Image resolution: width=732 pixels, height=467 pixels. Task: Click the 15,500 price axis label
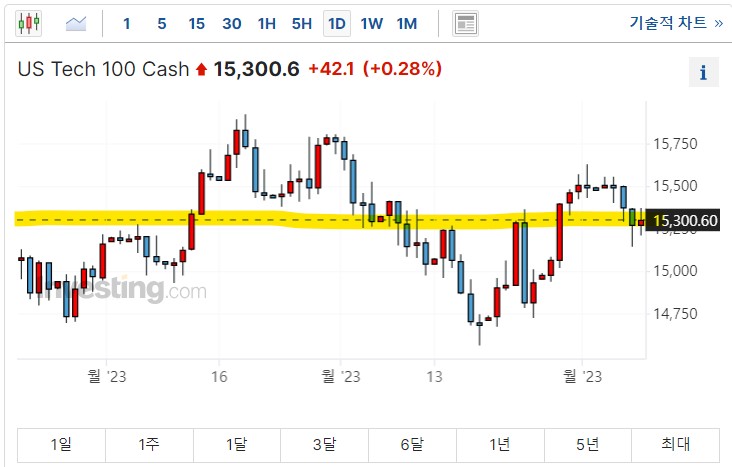(x=675, y=186)
